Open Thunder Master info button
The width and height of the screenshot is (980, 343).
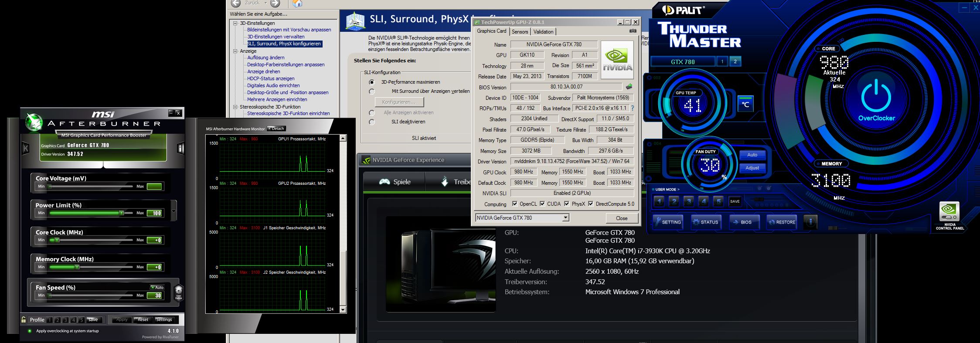(x=810, y=222)
